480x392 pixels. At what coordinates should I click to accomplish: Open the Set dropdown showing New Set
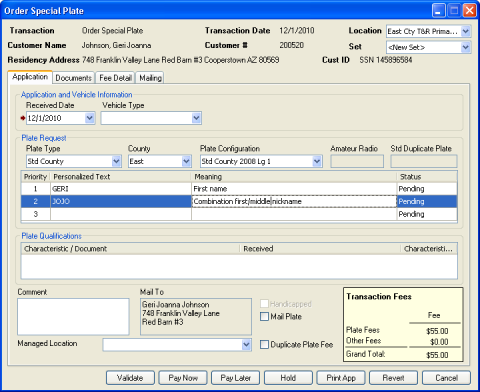[466, 47]
